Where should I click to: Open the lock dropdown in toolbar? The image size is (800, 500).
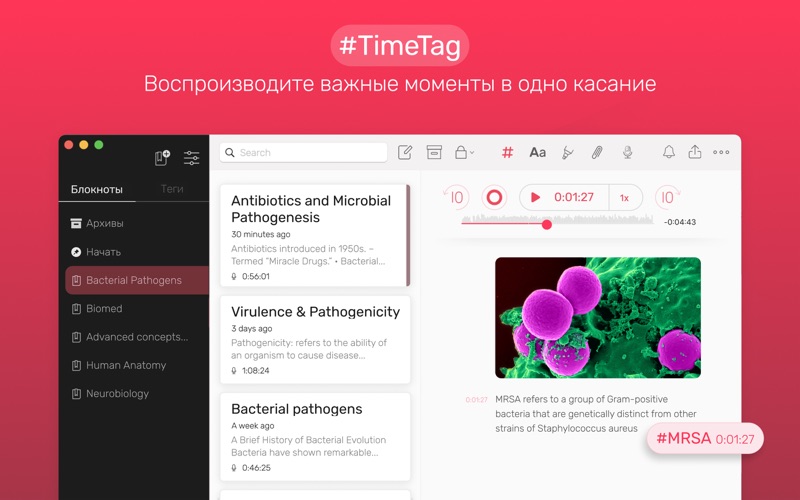[x=464, y=152]
